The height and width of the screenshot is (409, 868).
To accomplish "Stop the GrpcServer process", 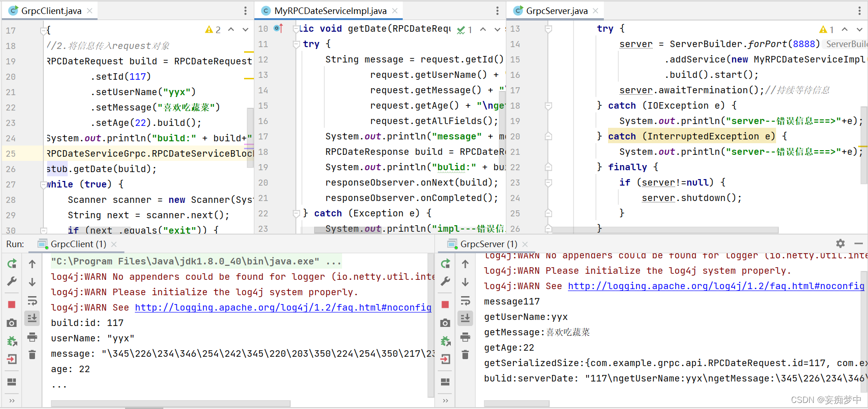I will click(446, 305).
